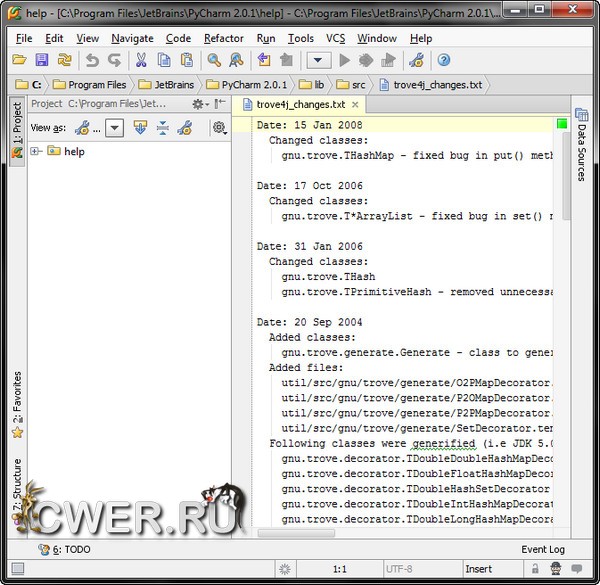The width and height of the screenshot is (600, 585).
Task: Click the Save All toolbar icon
Action: [x=42, y=60]
